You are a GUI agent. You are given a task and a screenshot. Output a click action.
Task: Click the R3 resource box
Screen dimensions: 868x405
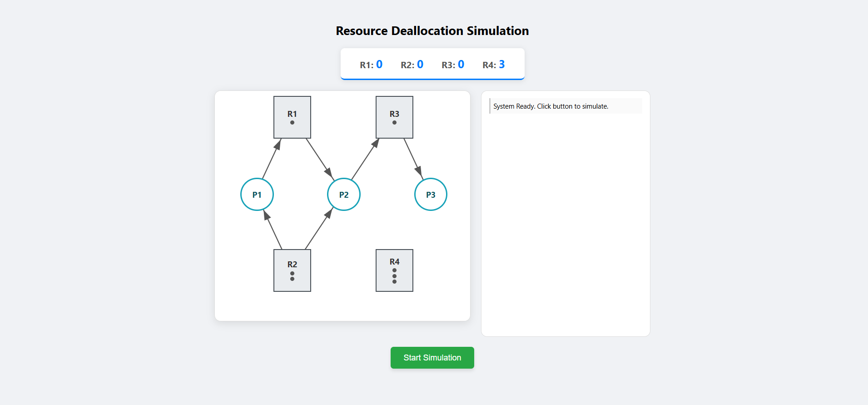click(x=394, y=117)
